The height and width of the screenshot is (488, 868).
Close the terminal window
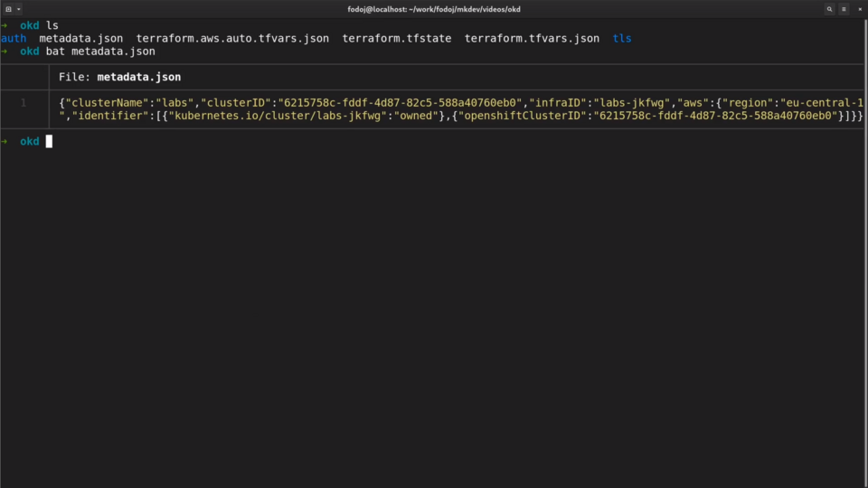point(860,9)
